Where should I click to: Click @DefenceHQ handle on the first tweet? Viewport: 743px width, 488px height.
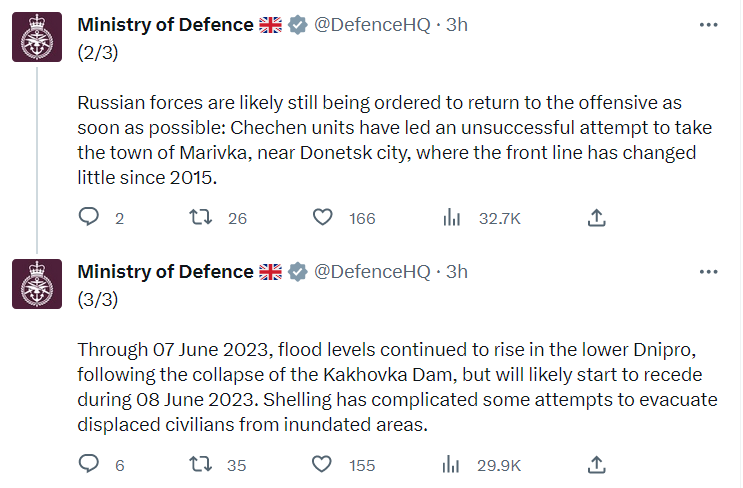click(373, 25)
